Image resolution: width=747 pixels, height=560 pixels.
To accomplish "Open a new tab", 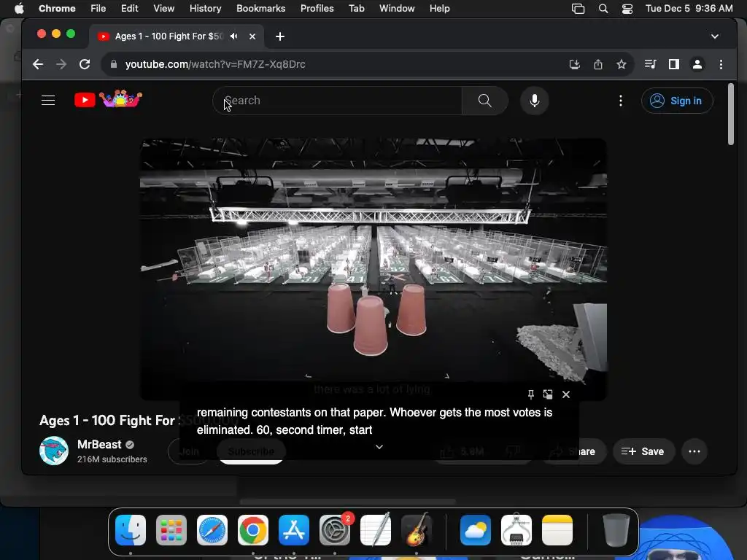I will click(x=280, y=36).
